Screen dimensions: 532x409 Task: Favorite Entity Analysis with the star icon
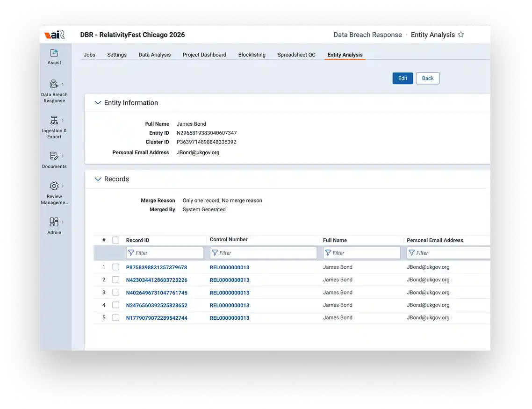(461, 35)
